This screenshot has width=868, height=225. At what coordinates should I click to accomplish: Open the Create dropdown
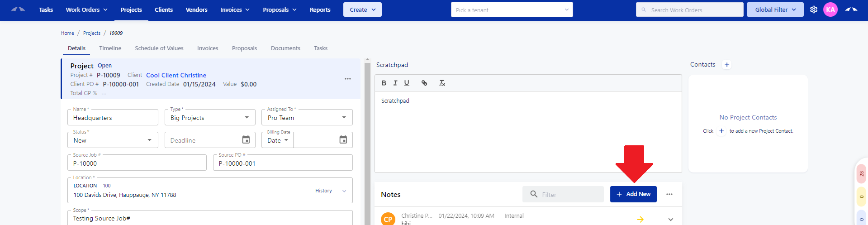pyautogui.click(x=362, y=10)
